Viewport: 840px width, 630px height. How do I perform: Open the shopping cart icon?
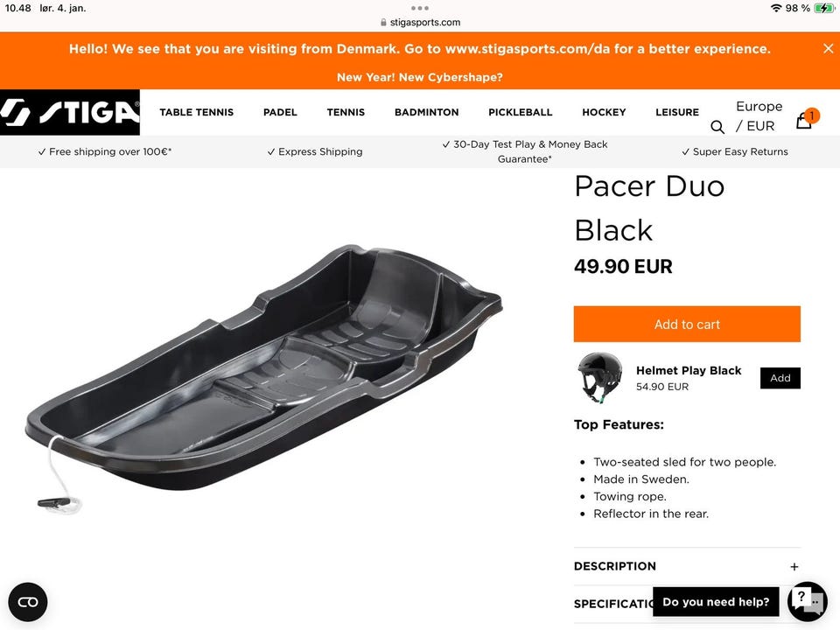pos(805,120)
